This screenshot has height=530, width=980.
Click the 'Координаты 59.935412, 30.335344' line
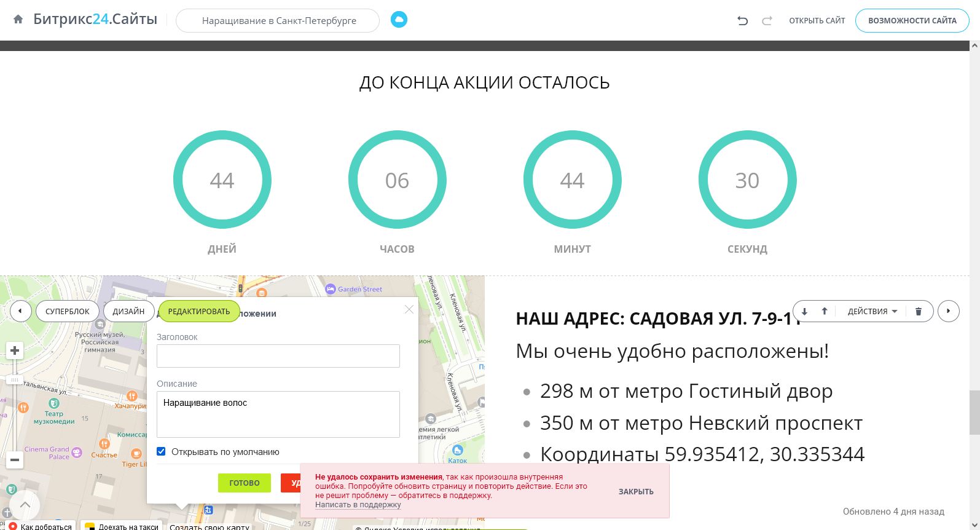coord(702,454)
